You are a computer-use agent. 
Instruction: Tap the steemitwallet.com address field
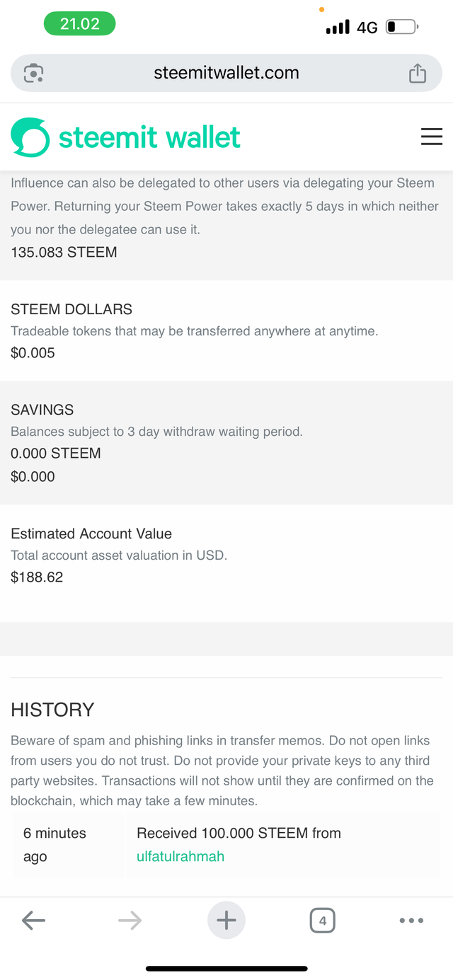tap(226, 73)
